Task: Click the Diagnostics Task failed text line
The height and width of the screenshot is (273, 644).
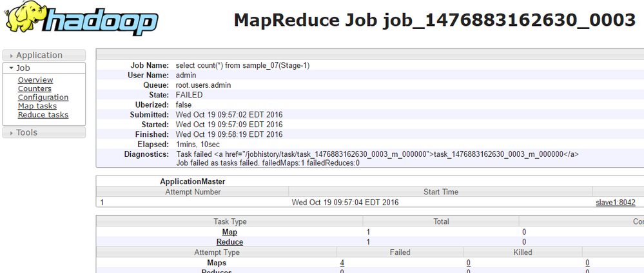Action: [378, 154]
